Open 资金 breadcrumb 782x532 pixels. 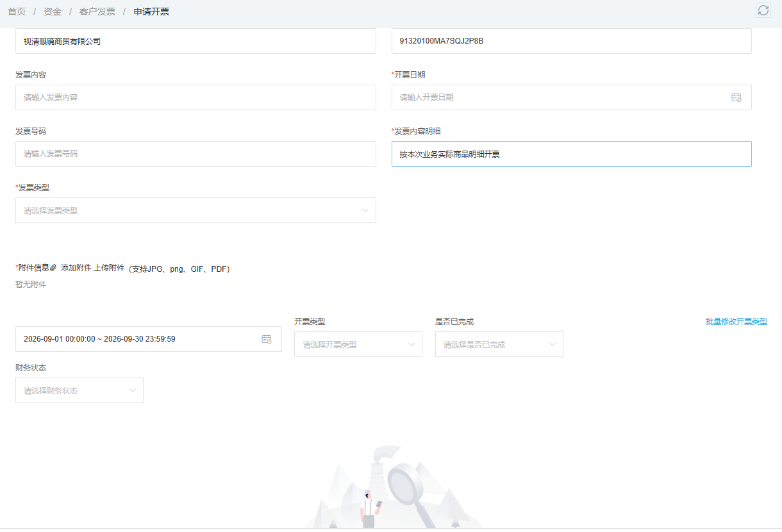click(x=53, y=12)
